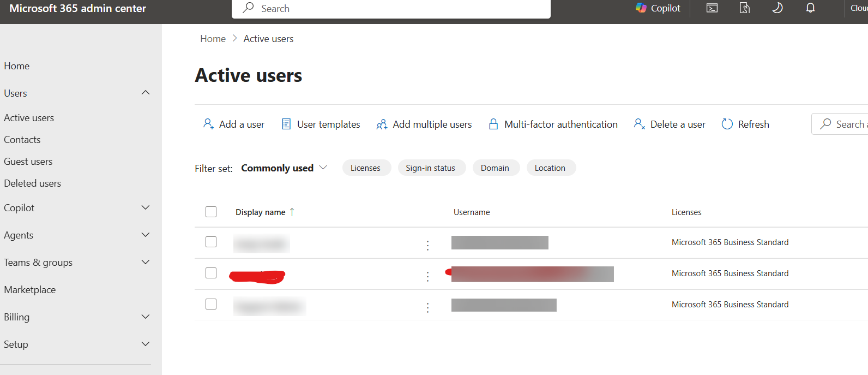
Task: Expand Teams & groups navigation section
Action: click(146, 262)
